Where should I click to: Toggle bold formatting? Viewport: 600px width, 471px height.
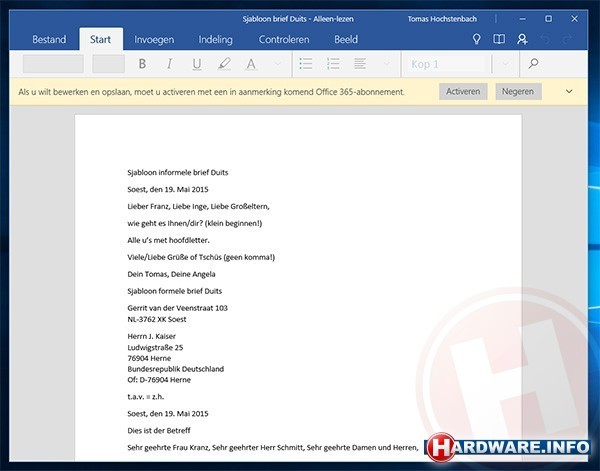click(x=142, y=64)
